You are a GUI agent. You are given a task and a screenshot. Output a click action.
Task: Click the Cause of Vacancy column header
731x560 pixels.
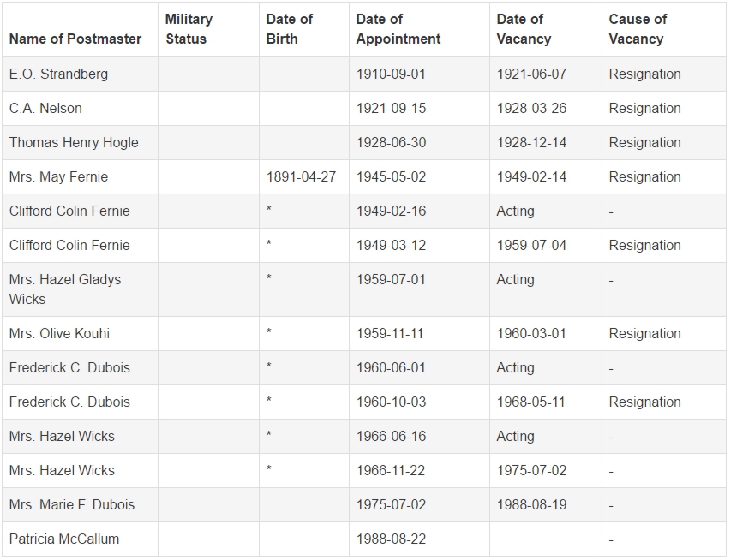[x=638, y=29]
